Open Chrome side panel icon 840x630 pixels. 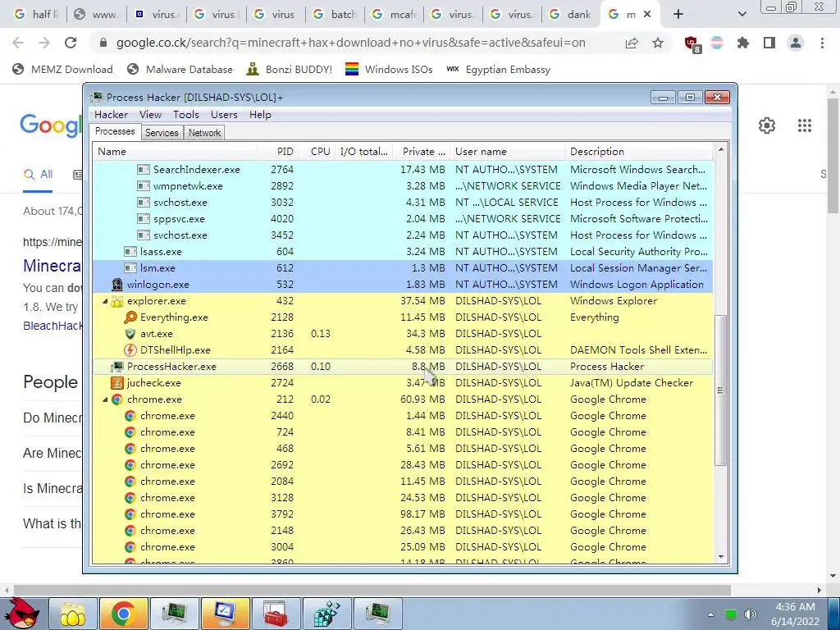769,43
